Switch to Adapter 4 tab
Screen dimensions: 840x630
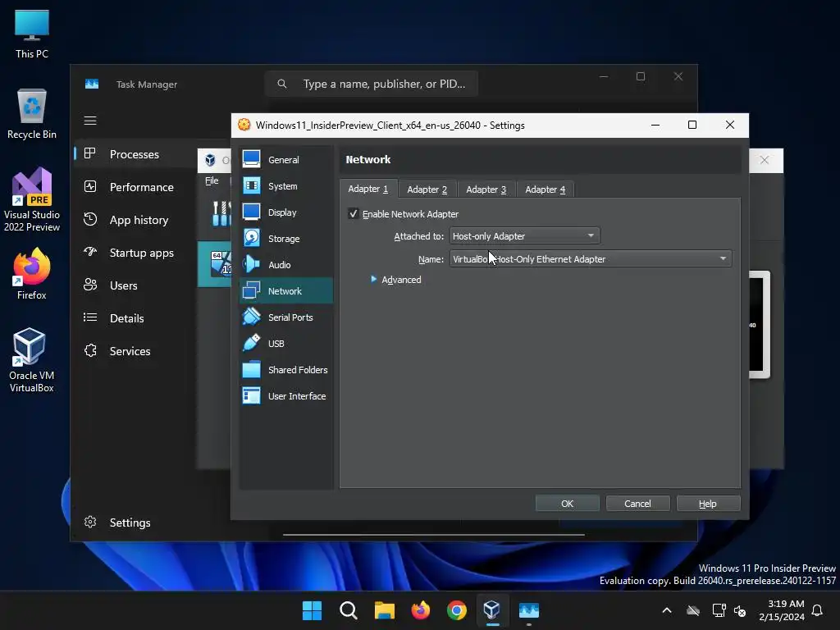545,189
